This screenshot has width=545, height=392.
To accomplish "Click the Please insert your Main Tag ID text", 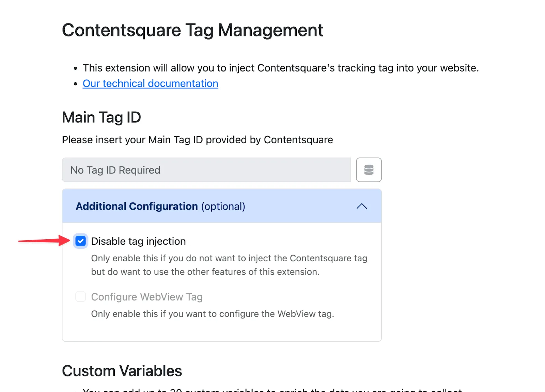I will (198, 140).
